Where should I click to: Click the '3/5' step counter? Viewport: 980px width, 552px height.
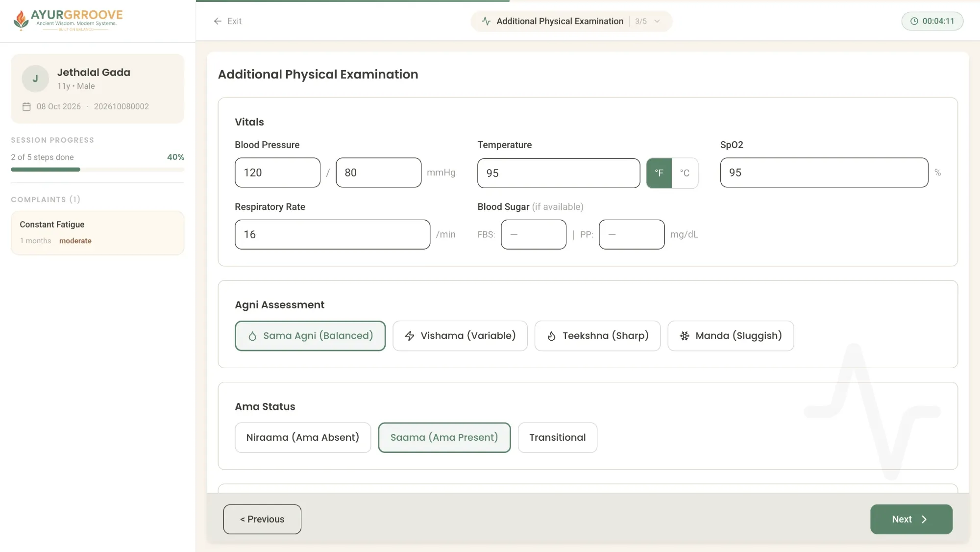[x=641, y=21]
